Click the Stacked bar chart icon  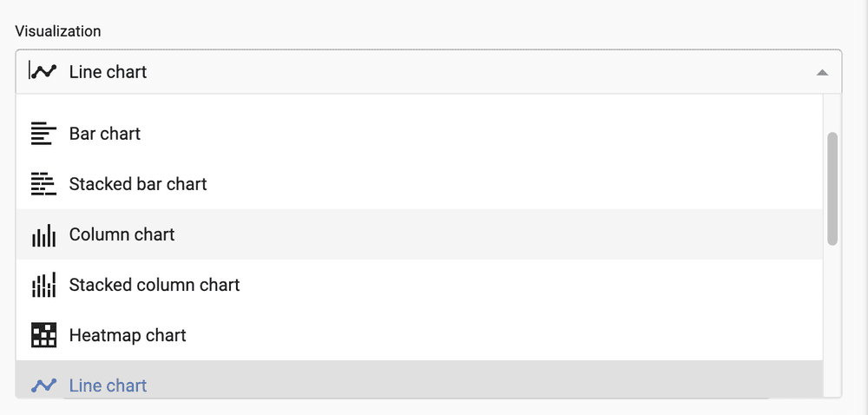click(x=43, y=184)
